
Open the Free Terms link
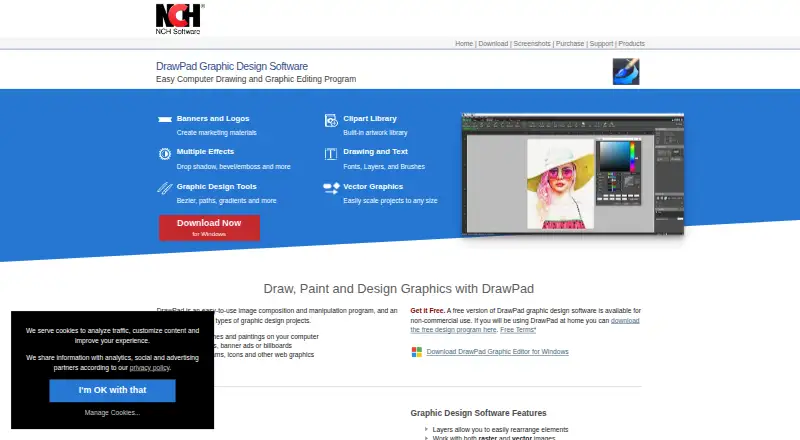click(518, 330)
